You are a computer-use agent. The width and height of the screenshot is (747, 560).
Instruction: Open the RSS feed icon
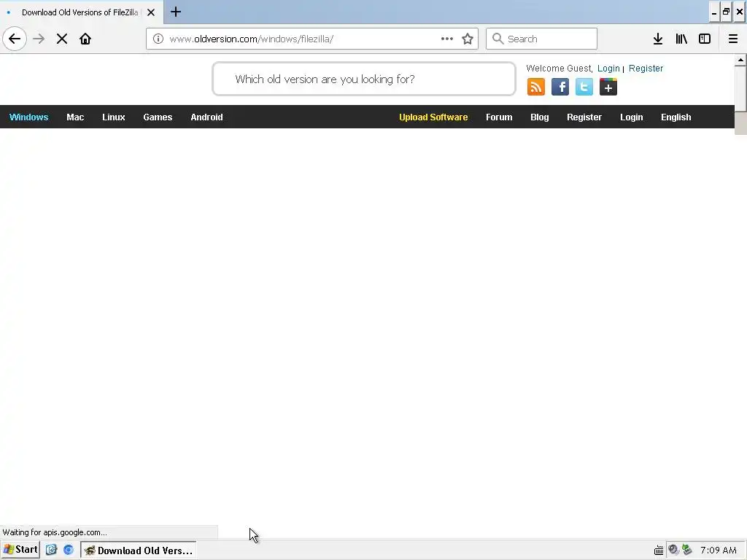click(536, 87)
